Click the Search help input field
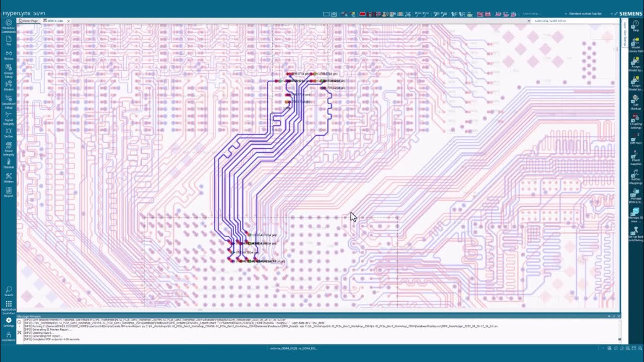 click(x=541, y=14)
